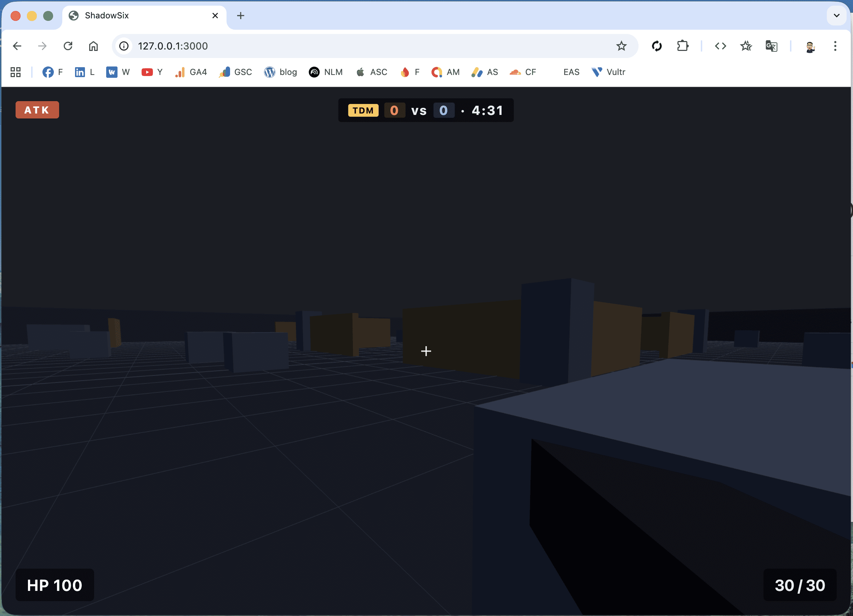The height and width of the screenshot is (616, 853).
Task: Click the browser reload button
Action: [68, 46]
